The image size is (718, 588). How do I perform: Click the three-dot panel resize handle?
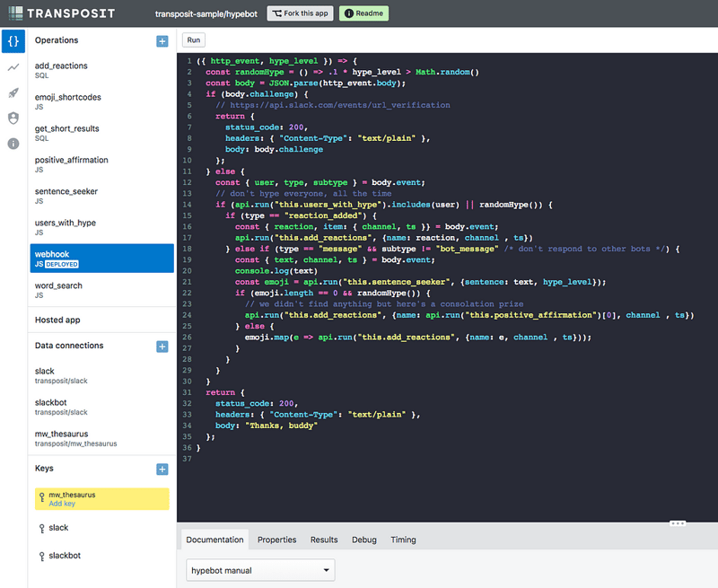[x=678, y=523]
